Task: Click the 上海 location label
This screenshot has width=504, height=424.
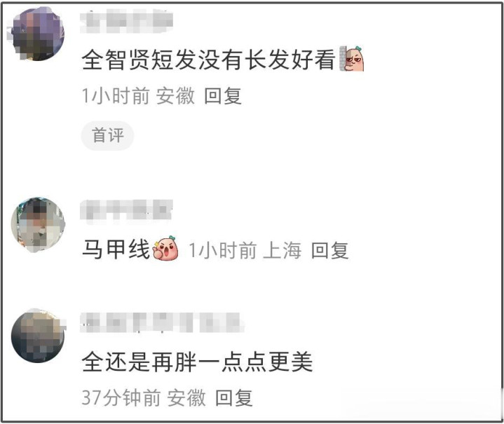Action: point(282,250)
